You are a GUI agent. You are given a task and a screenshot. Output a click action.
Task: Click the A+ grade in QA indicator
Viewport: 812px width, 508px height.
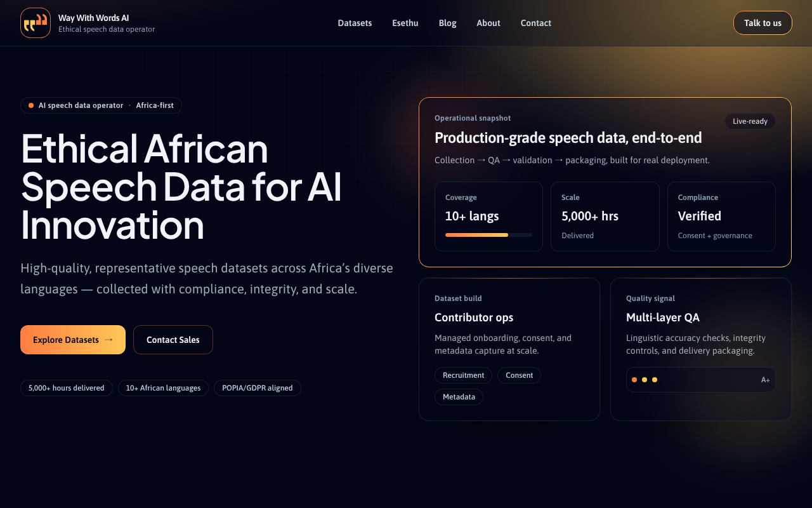(765, 380)
